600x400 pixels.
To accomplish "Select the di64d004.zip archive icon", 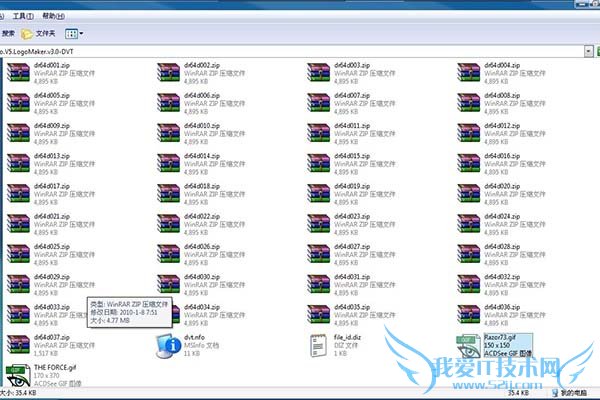I will click(468, 73).
